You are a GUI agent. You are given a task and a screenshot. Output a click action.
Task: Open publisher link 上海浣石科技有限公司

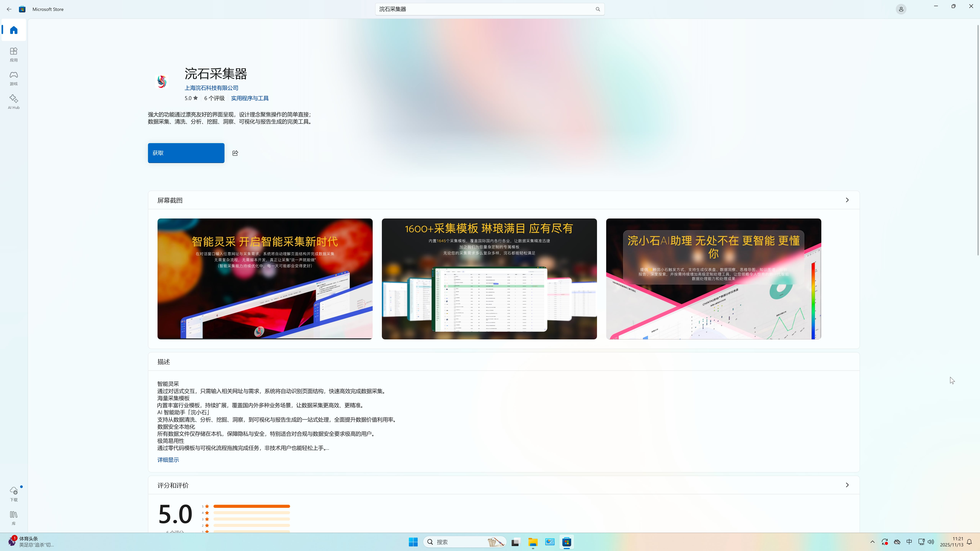pyautogui.click(x=211, y=88)
